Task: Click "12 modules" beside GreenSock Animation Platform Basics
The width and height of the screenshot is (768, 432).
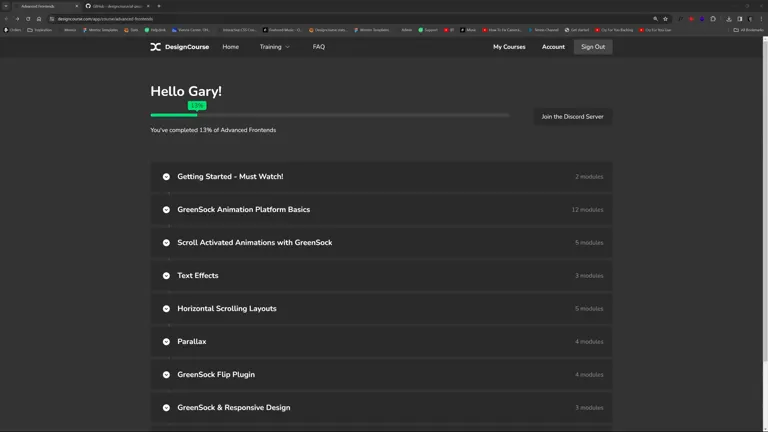Action: [x=587, y=210]
